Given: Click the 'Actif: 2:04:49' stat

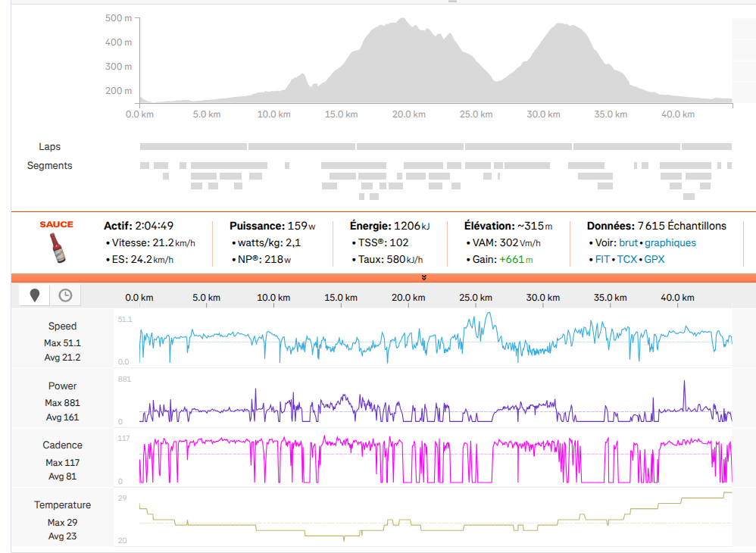Looking at the screenshot, I should (139, 226).
